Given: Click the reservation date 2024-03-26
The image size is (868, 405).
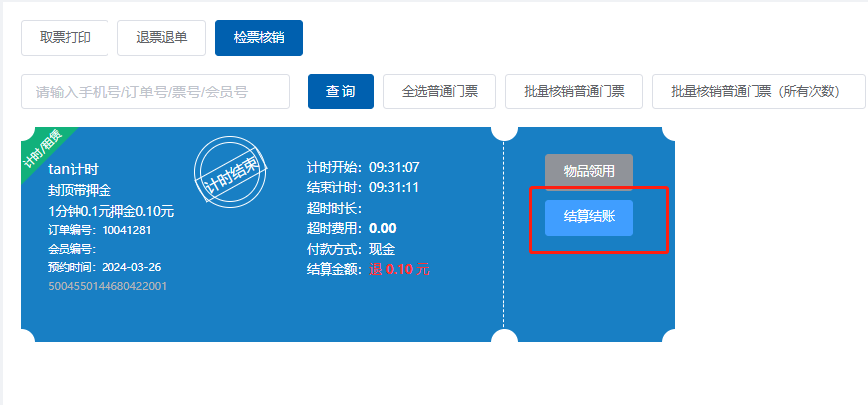Looking at the screenshot, I should (x=131, y=267).
